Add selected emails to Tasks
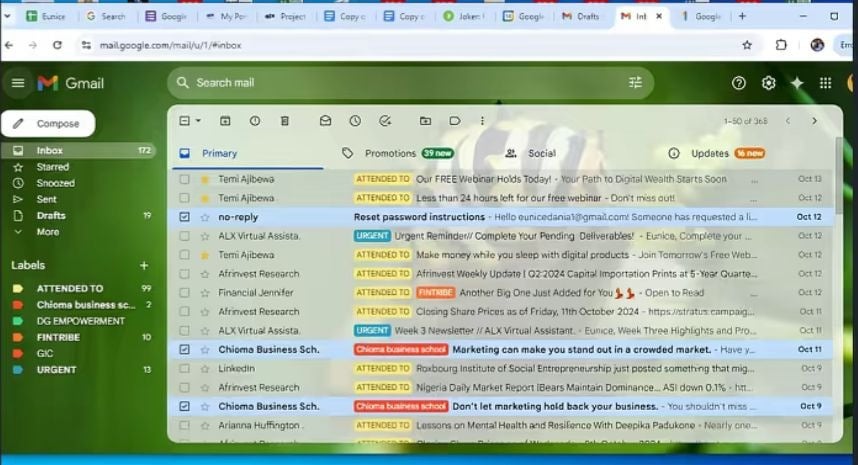 point(385,121)
